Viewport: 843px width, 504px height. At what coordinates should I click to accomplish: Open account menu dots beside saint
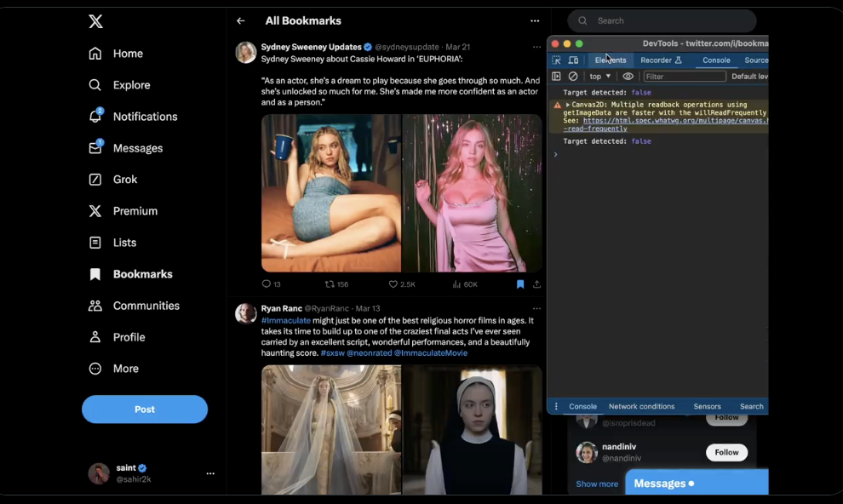point(210,473)
